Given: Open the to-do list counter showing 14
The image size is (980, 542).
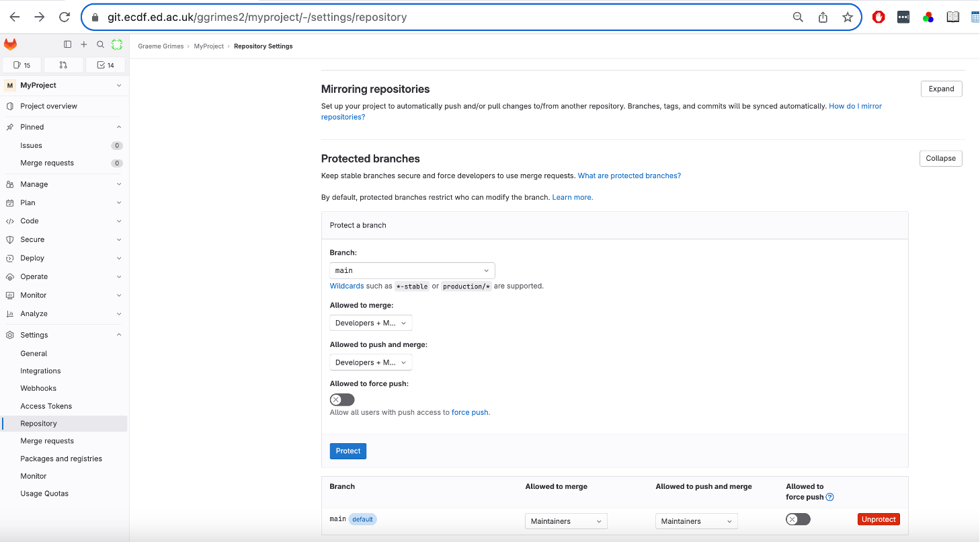Looking at the screenshot, I should [106, 65].
